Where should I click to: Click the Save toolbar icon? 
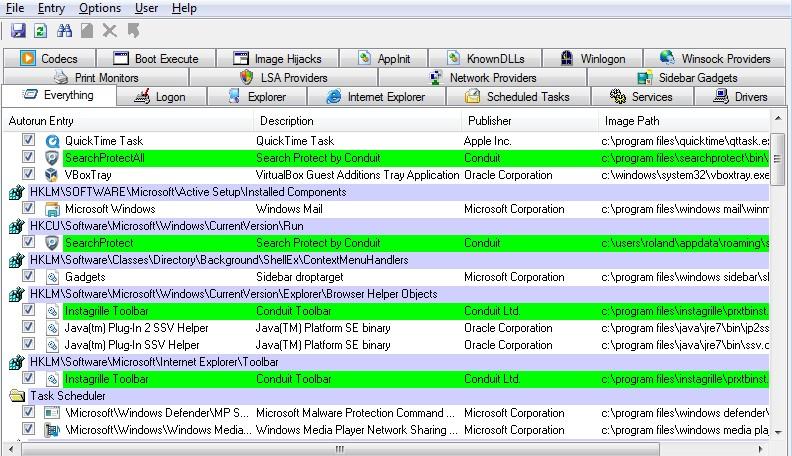point(18,31)
